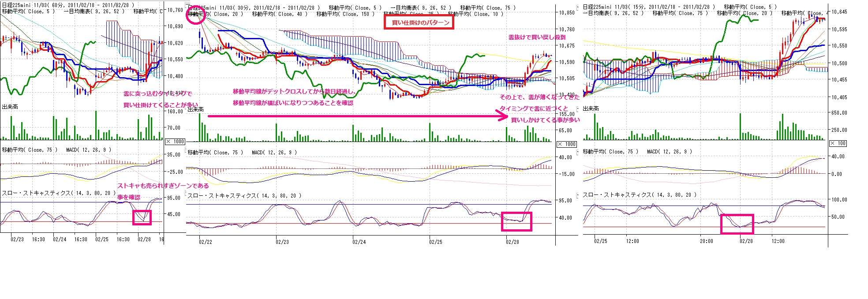
Task: Click the ストキャも売られすぎゾーンである annotation text
Action: (x=163, y=186)
